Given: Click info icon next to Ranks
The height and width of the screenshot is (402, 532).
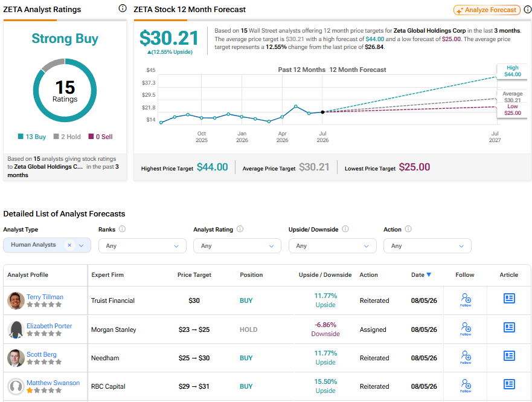Looking at the screenshot, I should click(x=122, y=229).
